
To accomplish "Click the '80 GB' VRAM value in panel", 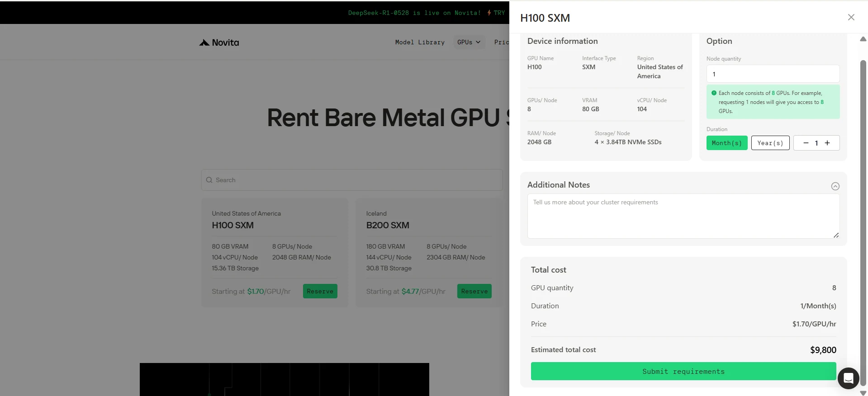I will coord(591,109).
